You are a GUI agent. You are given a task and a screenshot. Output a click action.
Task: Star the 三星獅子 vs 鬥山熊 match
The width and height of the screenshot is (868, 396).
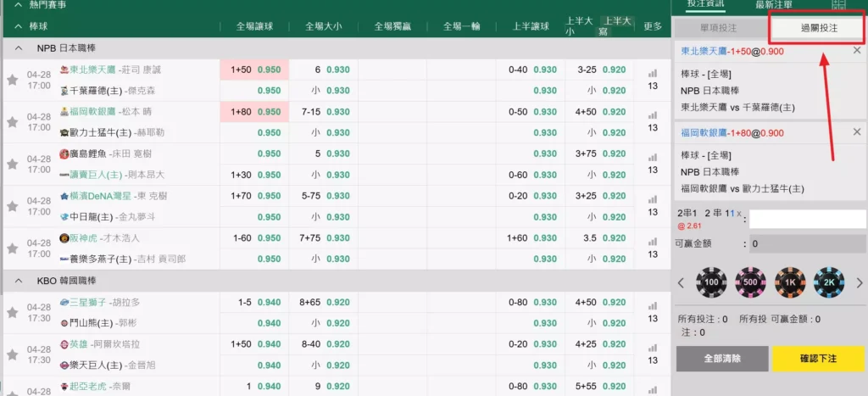[x=12, y=312]
